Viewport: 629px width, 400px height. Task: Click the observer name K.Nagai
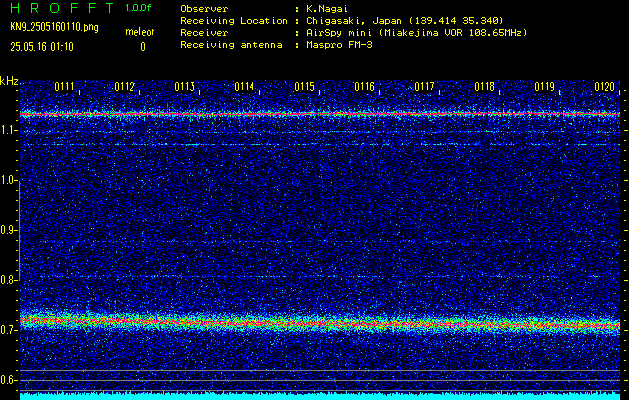point(327,8)
